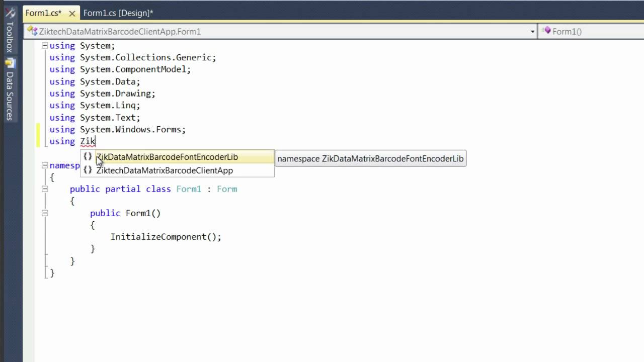This screenshot has height=362, width=644.
Task: Click 'using System.ComponentModel;' line
Action: pyautogui.click(x=120, y=69)
